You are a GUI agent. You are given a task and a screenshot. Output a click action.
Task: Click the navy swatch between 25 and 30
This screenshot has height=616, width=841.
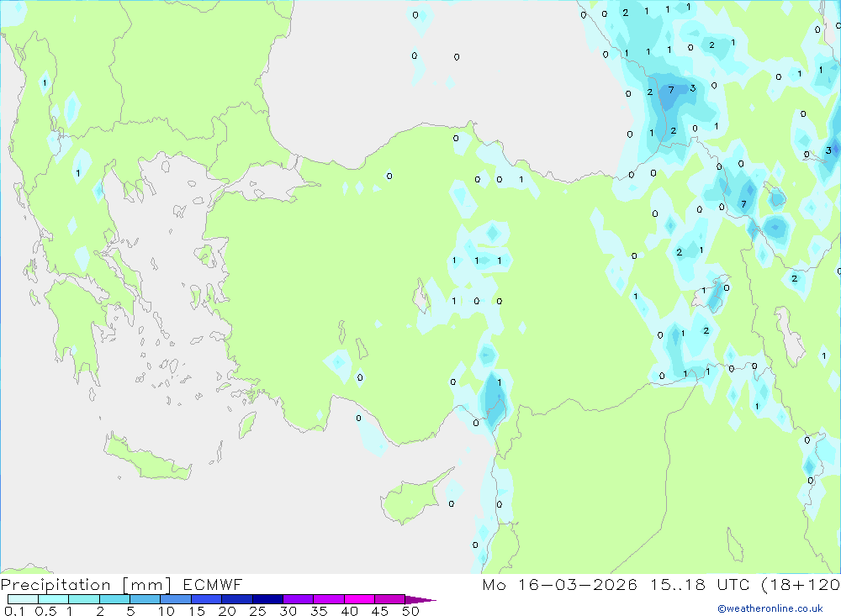point(267,599)
